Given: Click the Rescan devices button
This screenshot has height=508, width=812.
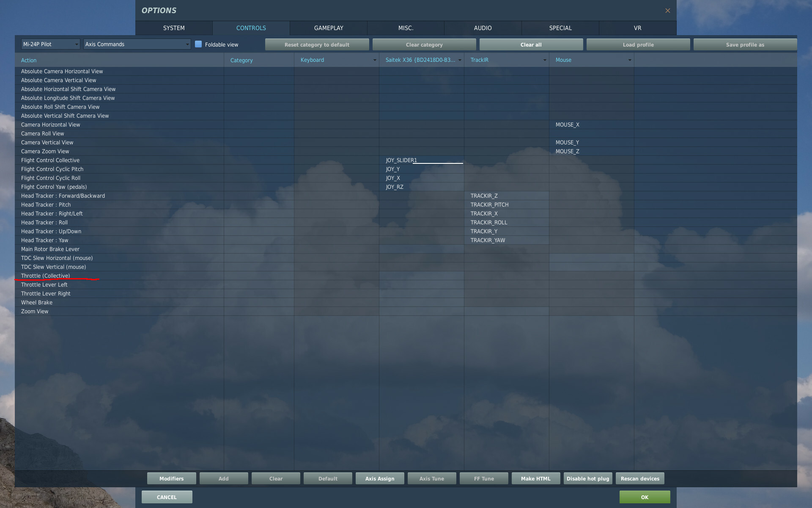Looking at the screenshot, I should 640,478.
